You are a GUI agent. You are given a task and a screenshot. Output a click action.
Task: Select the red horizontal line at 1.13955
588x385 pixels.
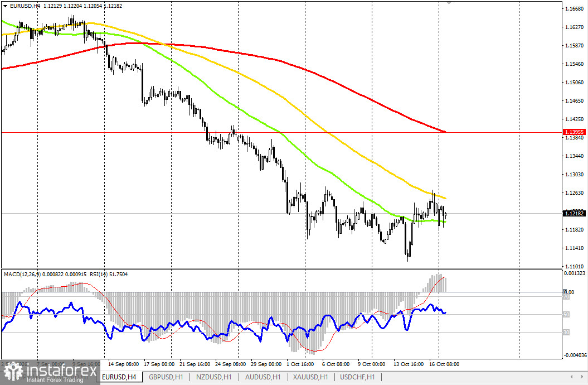tap(281, 132)
